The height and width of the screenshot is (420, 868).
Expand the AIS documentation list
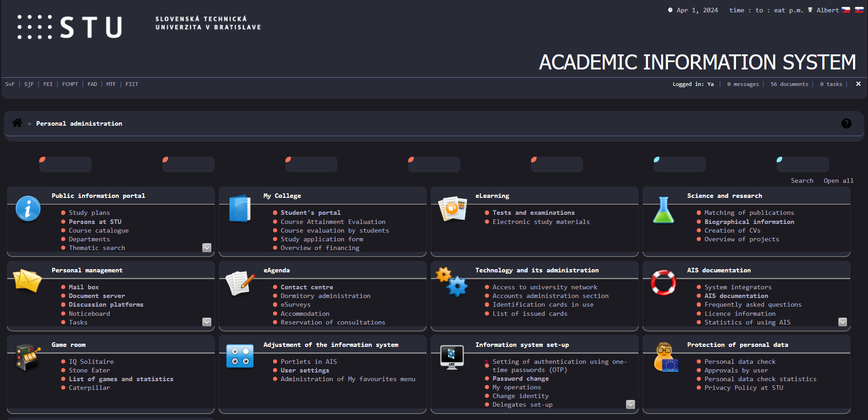point(843,322)
